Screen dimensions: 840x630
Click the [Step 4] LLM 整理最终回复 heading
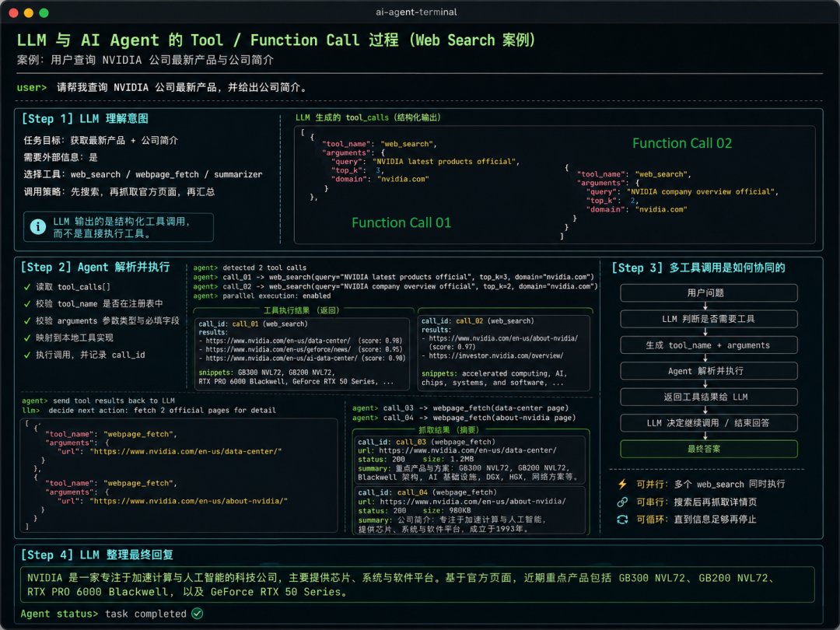[97, 555]
